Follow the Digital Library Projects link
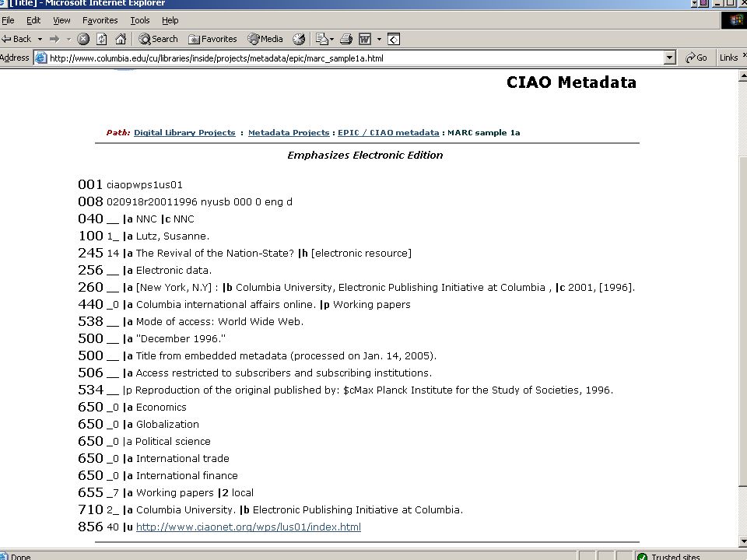747x560 pixels. (184, 133)
